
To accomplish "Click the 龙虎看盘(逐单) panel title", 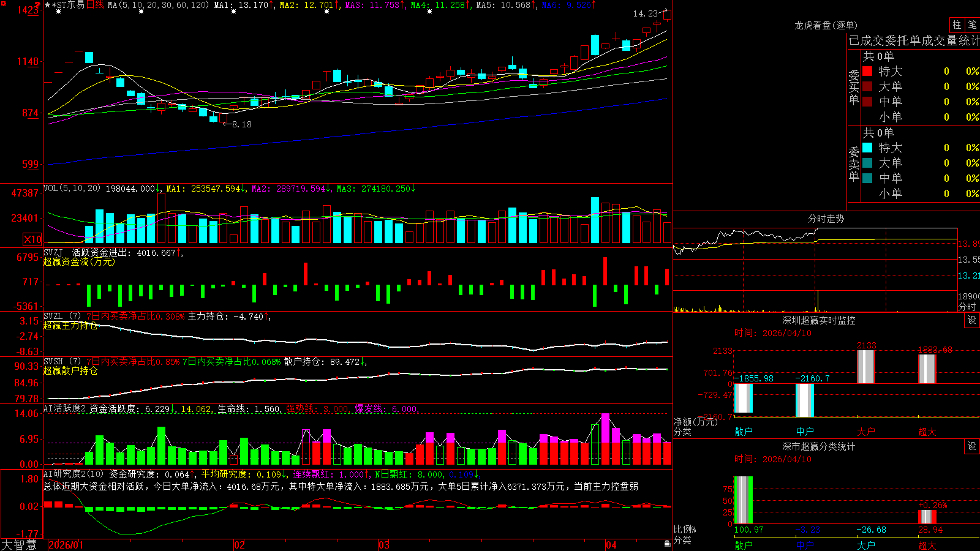I will point(826,25).
